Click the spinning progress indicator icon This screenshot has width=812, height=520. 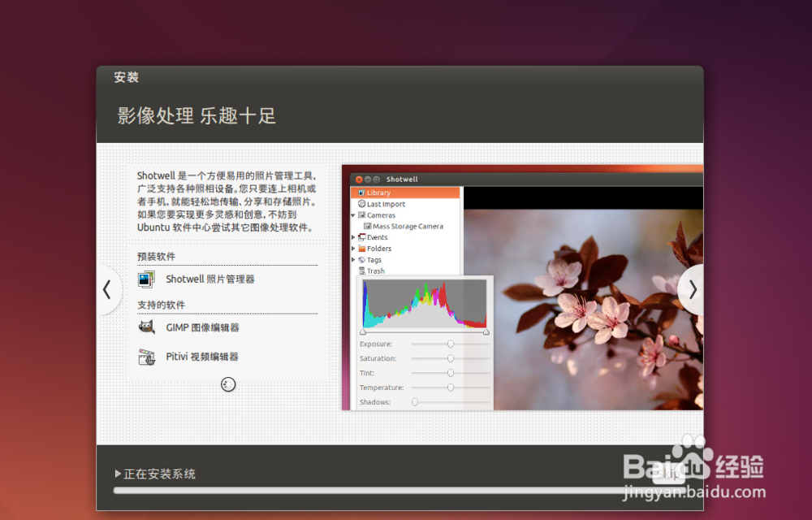click(228, 384)
